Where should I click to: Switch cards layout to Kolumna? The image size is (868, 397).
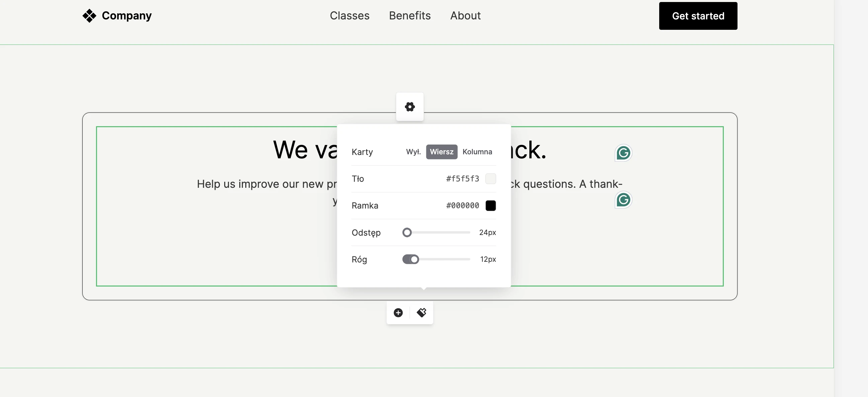[477, 152]
